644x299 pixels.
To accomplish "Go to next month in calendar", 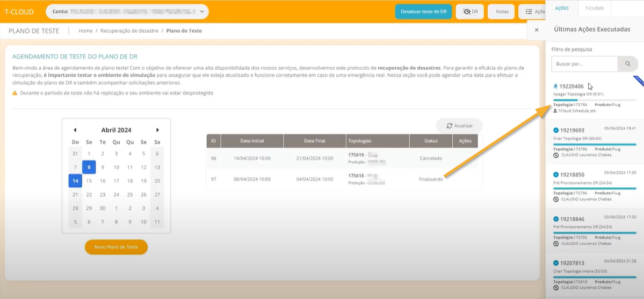I will (x=158, y=130).
